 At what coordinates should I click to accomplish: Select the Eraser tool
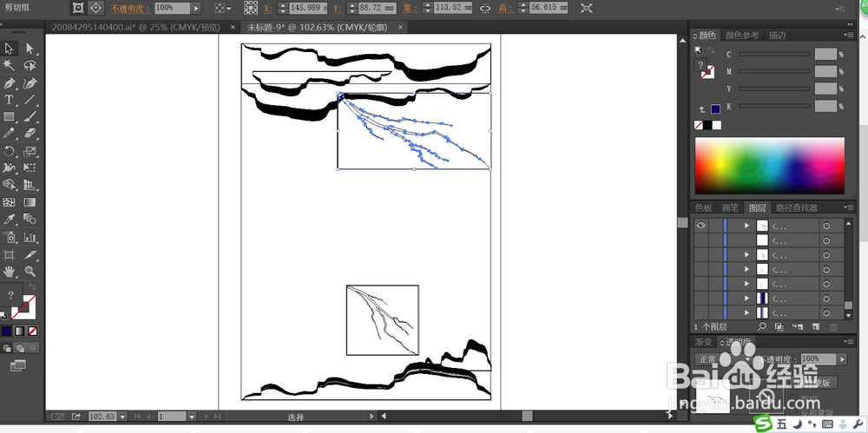click(30, 134)
